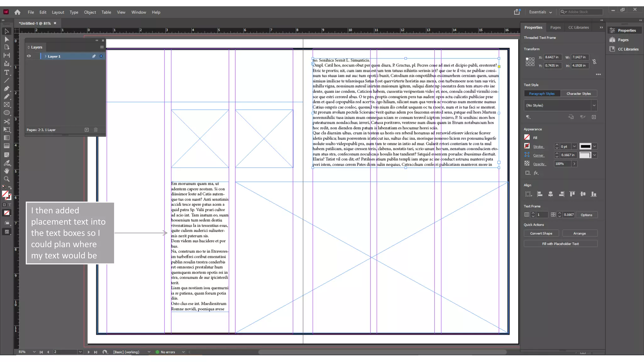The image size is (644, 362).
Task: Switch to the CC Libraries tab
Action: click(578, 27)
